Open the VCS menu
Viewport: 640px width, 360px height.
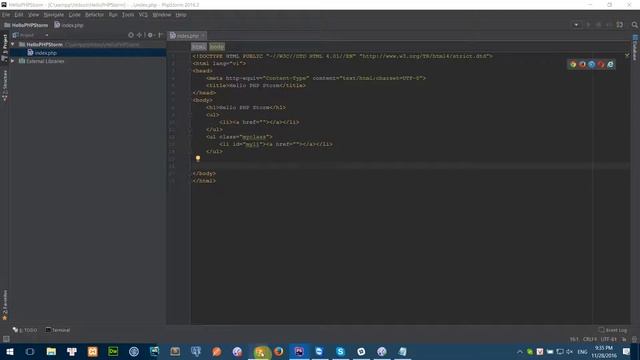(x=143, y=15)
